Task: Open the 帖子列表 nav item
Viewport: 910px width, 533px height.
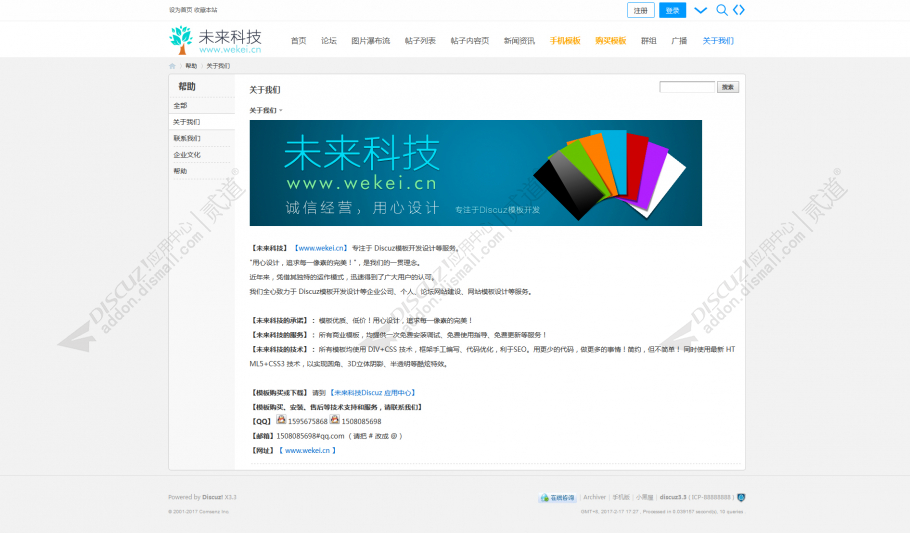Action: [x=420, y=41]
